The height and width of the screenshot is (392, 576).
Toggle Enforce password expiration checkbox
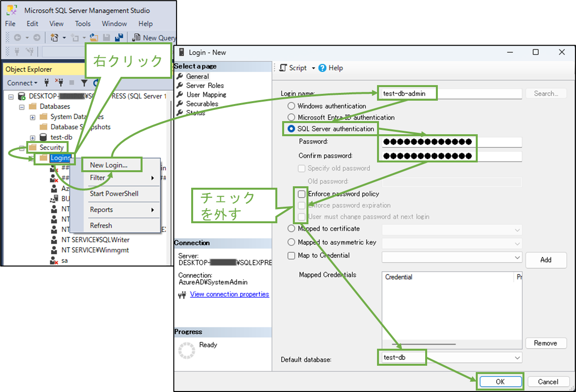point(302,205)
